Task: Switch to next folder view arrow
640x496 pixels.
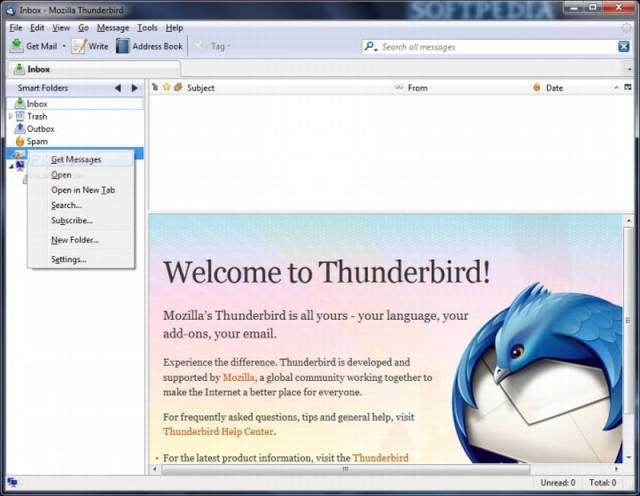Action: pyautogui.click(x=135, y=88)
